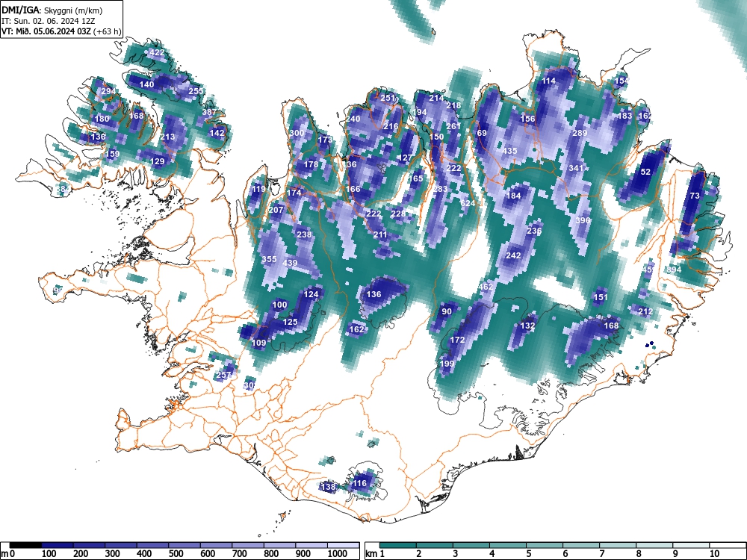Click the '283' visibility value
747x560 pixels.
pyautogui.click(x=440, y=189)
